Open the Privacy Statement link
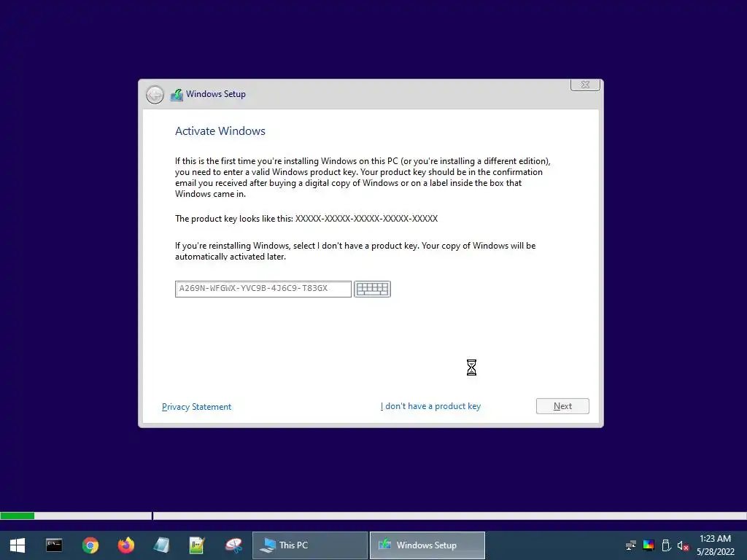This screenshot has width=747, height=560. [196, 407]
